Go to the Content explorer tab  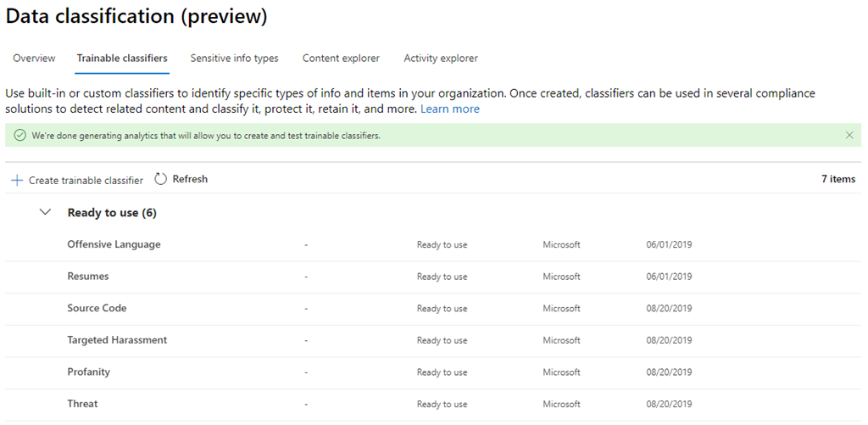pos(341,59)
